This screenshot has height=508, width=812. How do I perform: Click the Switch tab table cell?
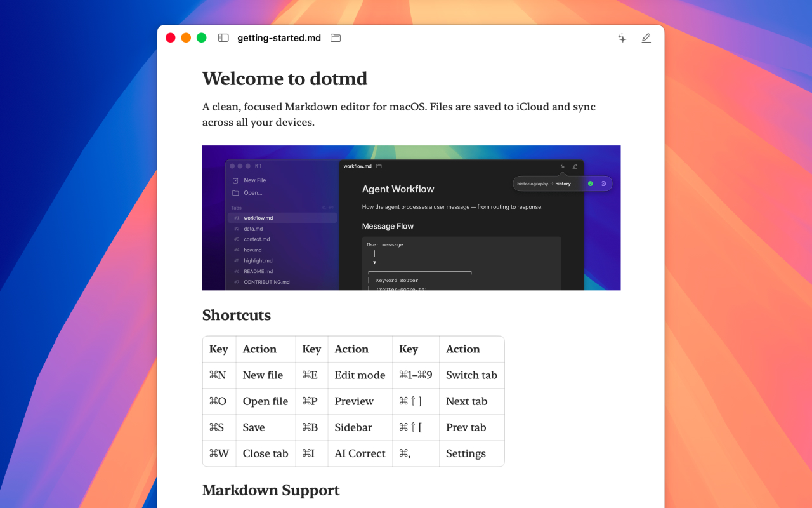471,375
